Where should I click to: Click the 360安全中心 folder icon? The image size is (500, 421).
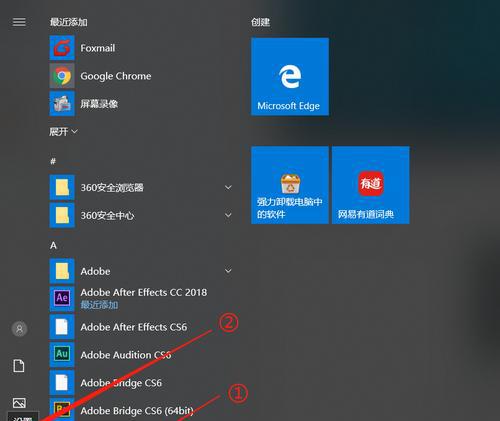[x=62, y=215]
